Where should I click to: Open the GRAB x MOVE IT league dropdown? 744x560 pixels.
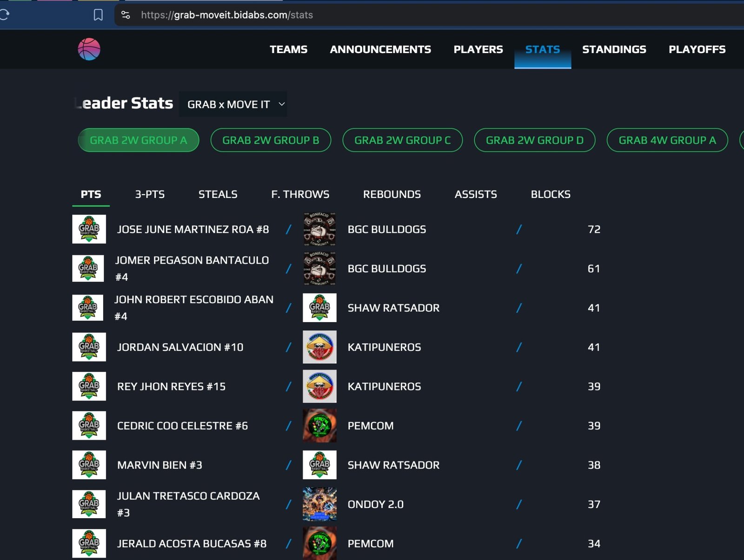tap(233, 104)
